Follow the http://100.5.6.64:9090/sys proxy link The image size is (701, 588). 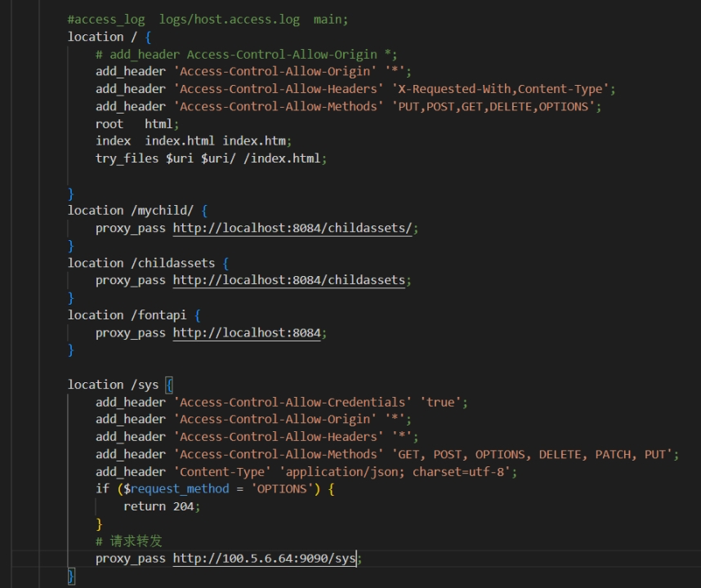tap(264, 559)
